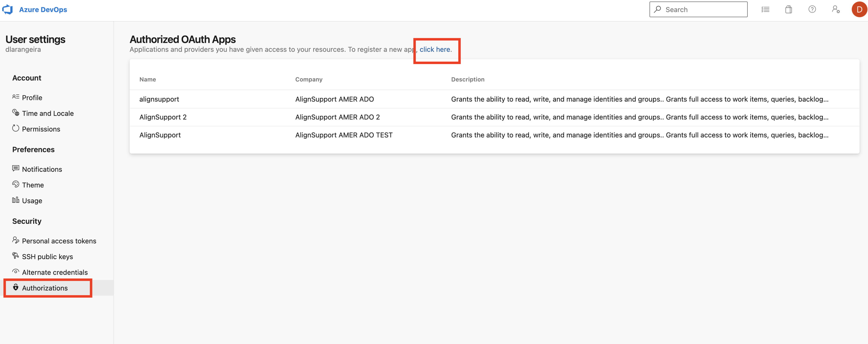Open Time and Locale settings
The height and width of the screenshot is (344, 868).
(47, 113)
